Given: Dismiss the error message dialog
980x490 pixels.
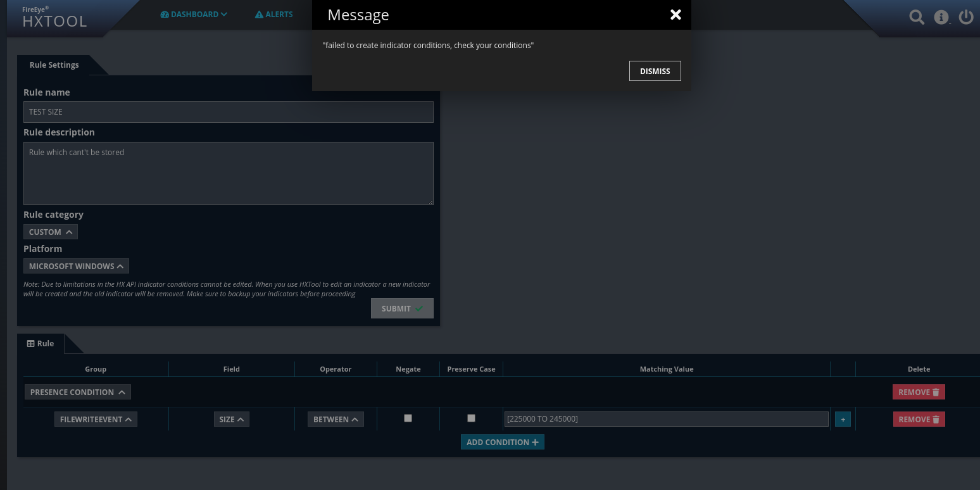Looking at the screenshot, I should coord(655,71).
